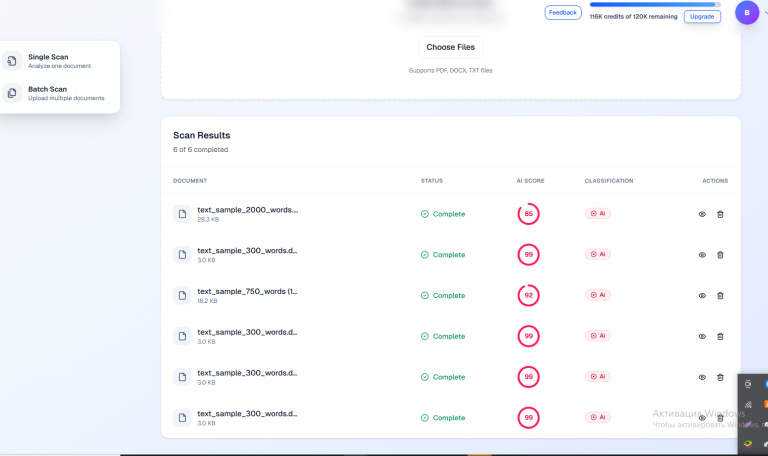This screenshot has width=768, height=456.
Task: Click the file icon for text_sample_2000_words
Action: pyautogui.click(x=182, y=214)
